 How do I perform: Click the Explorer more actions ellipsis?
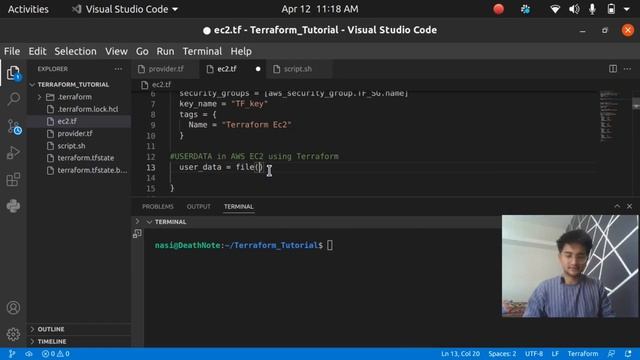point(118,69)
